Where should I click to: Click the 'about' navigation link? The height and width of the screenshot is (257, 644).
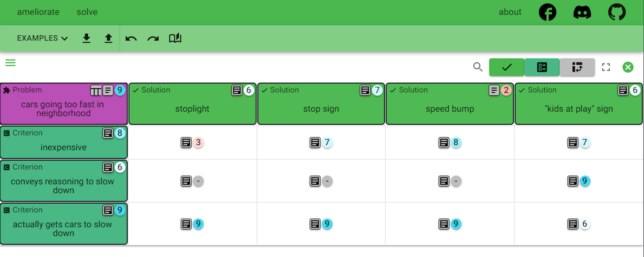pyautogui.click(x=511, y=12)
